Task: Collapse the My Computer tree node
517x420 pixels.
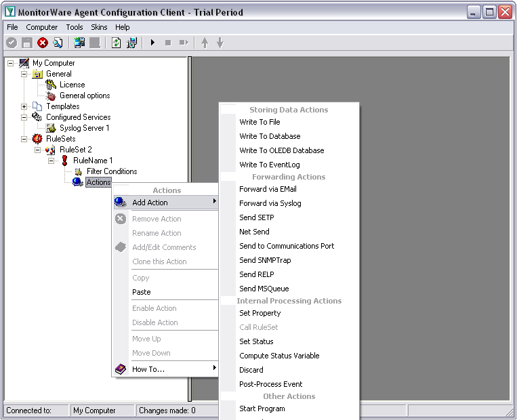Action: (x=11, y=63)
